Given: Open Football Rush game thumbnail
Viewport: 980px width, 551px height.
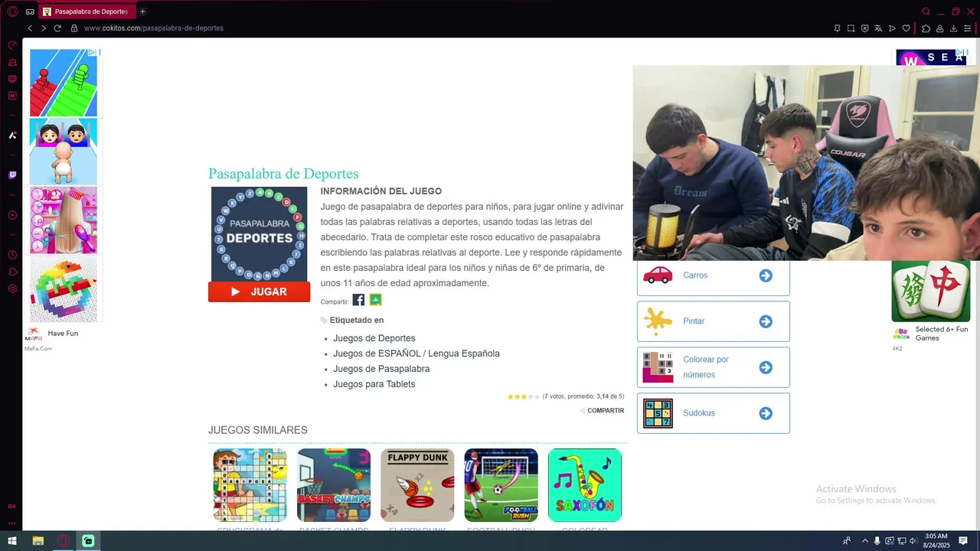Looking at the screenshot, I should pos(501,485).
